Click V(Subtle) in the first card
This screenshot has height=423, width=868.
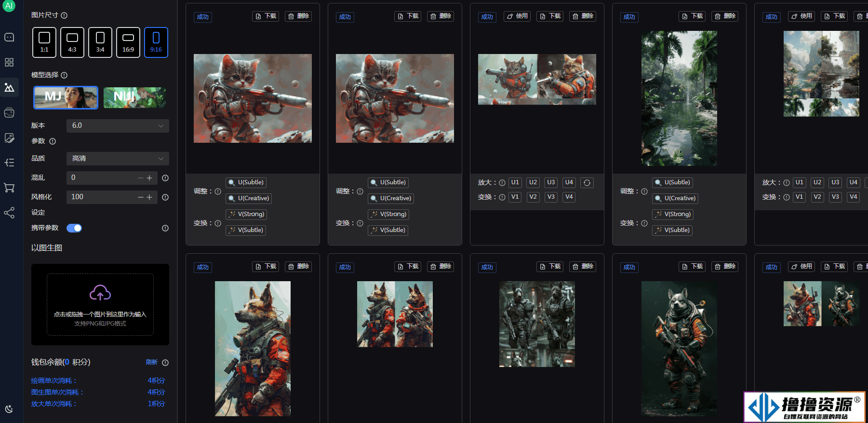coord(246,231)
